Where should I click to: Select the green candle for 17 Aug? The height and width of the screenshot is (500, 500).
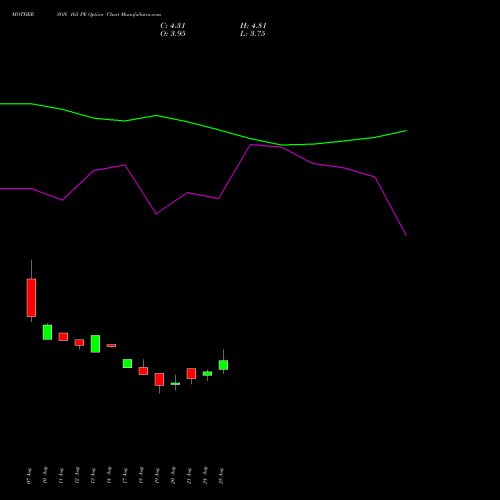click(x=127, y=363)
